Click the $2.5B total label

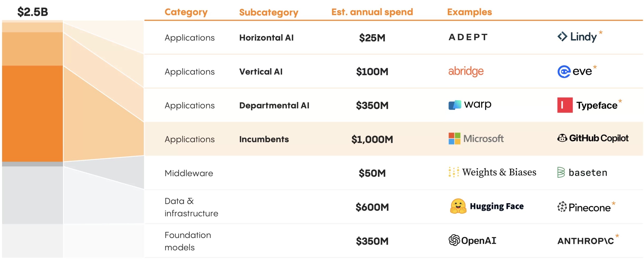pyautogui.click(x=33, y=12)
